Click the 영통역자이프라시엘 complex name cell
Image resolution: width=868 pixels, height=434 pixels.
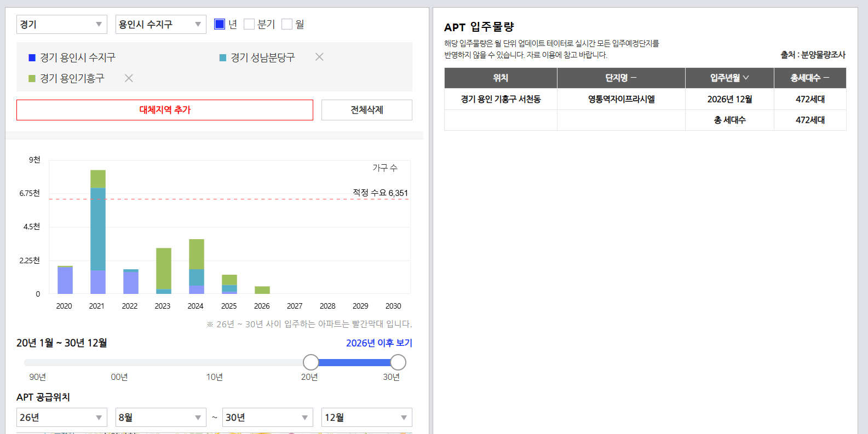tap(621, 99)
